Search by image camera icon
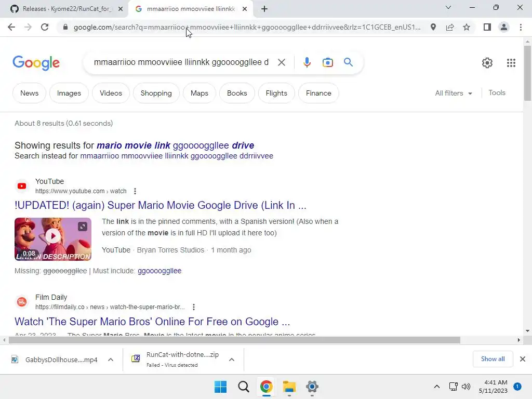Viewport: 532px width, 399px height. [327, 62]
